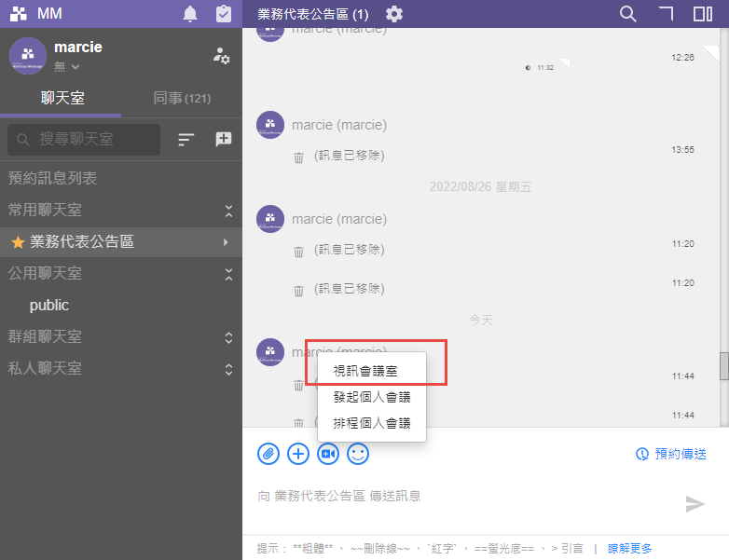Click the 2022/08/26 星期五 date separator
The image size is (729, 560).
pyautogui.click(x=480, y=186)
